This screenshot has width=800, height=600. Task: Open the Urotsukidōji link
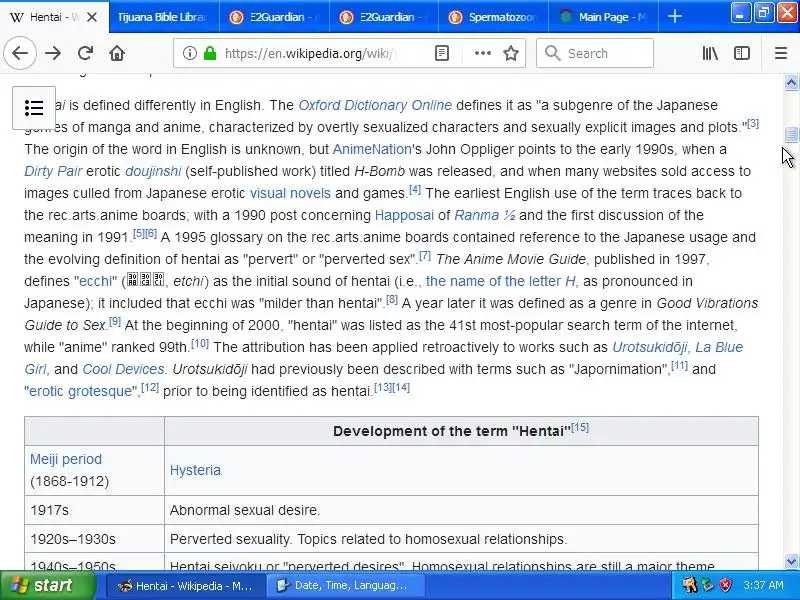[x=649, y=347]
